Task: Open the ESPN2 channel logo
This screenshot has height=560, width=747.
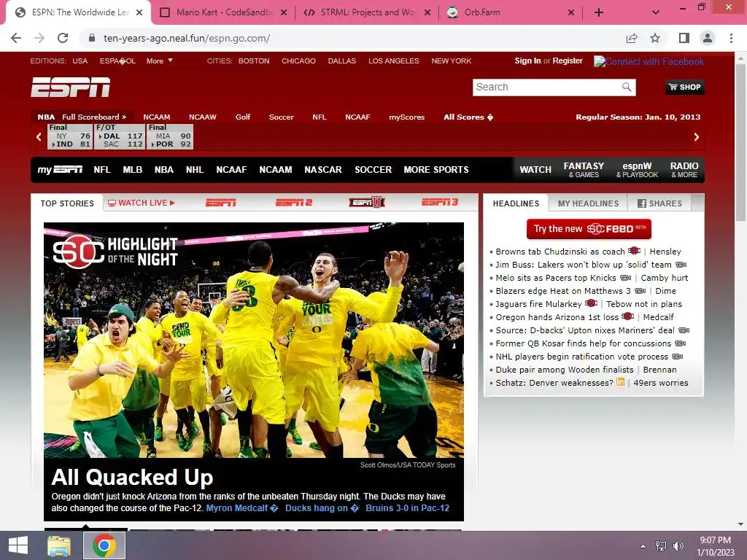Action: coord(294,203)
